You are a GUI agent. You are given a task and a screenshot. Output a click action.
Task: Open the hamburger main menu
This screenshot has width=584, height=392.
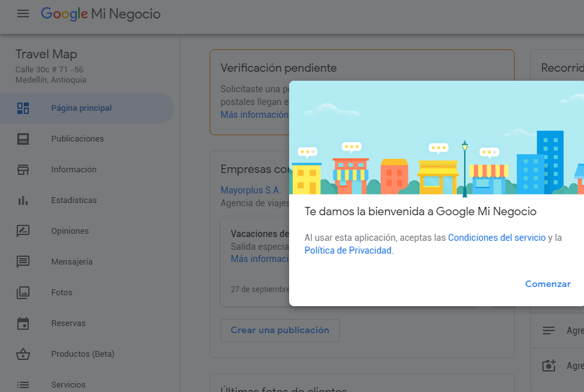tap(23, 14)
